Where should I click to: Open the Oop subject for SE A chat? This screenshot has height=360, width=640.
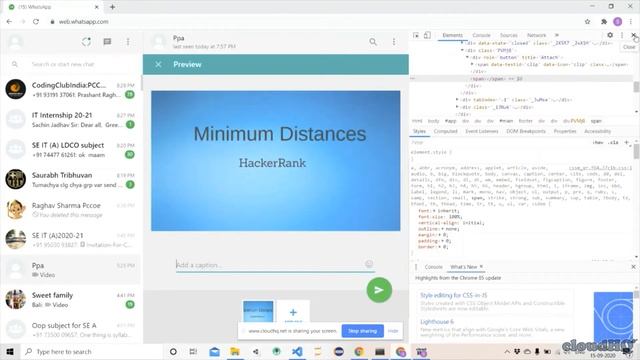[70, 329]
